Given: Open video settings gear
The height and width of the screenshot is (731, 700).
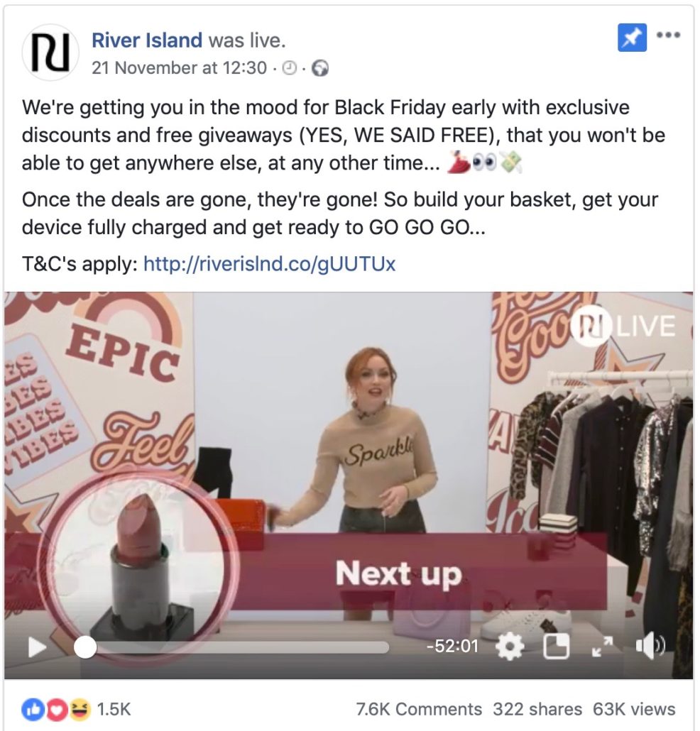Looking at the screenshot, I should click(509, 647).
